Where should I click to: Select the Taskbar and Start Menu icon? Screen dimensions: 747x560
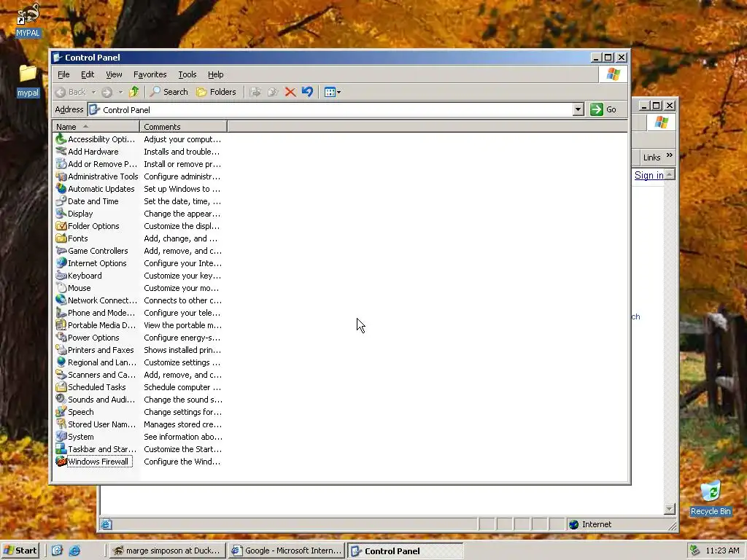(61, 448)
